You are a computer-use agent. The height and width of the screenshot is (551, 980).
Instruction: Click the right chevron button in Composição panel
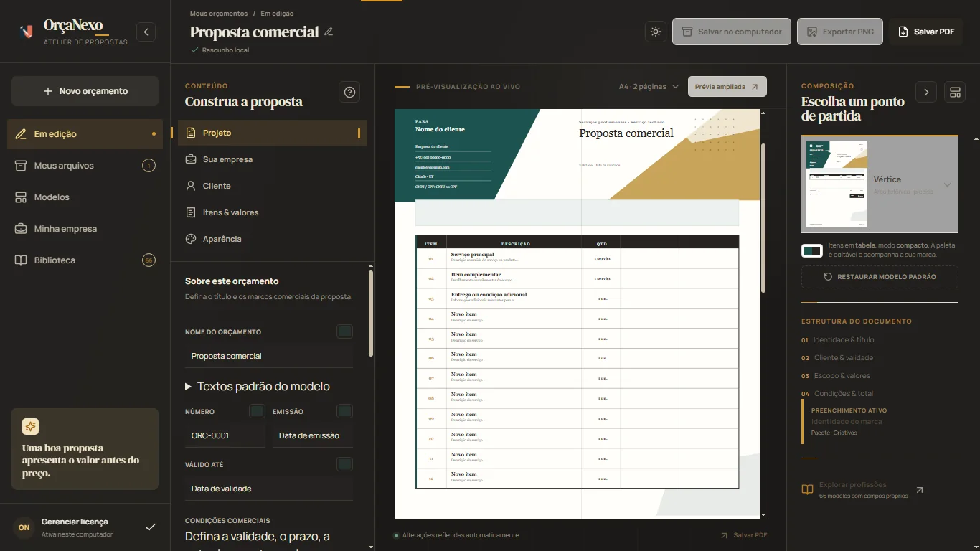coord(926,92)
